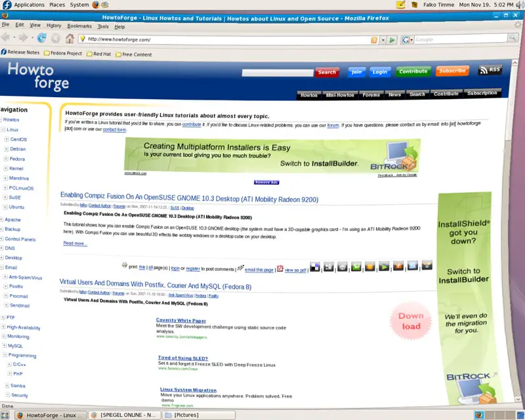Collapse the Linux navigation tree node
The width and height of the screenshot is (525, 420).
pos(3,129)
